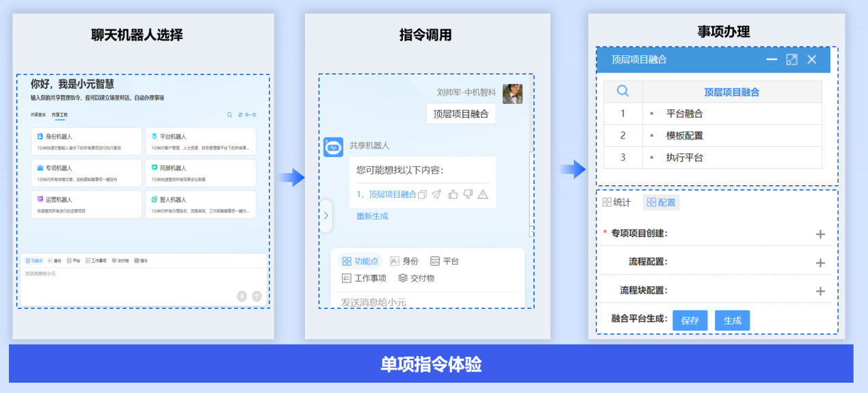Switch to the 统计 tab
This screenshot has width=868, height=393.
pyautogui.click(x=616, y=202)
